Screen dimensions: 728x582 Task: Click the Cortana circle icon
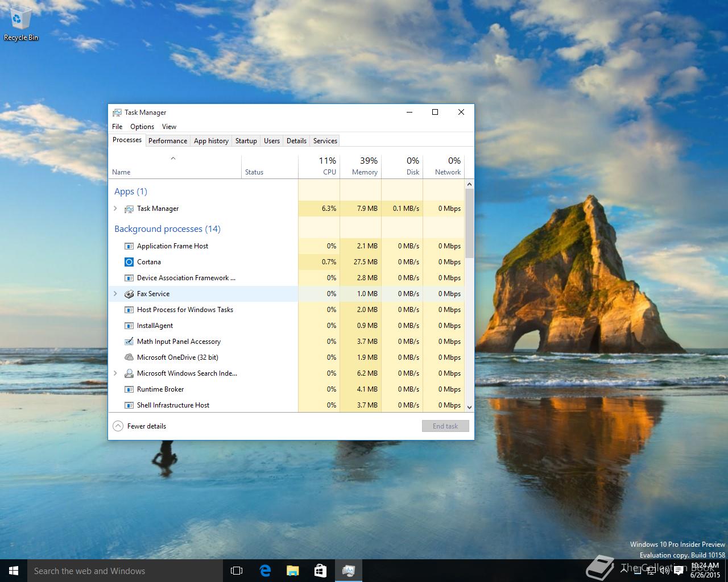pyautogui.click(x=129, y=262)
